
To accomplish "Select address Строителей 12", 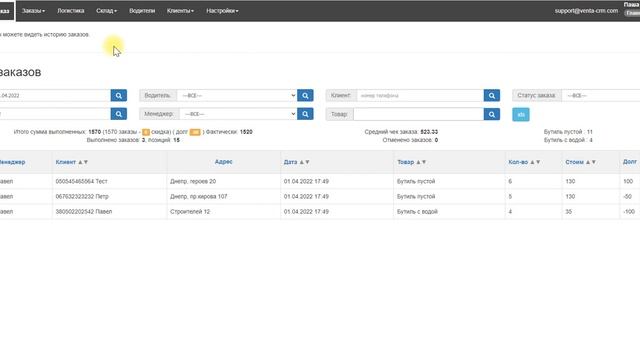I will point(190,211).
